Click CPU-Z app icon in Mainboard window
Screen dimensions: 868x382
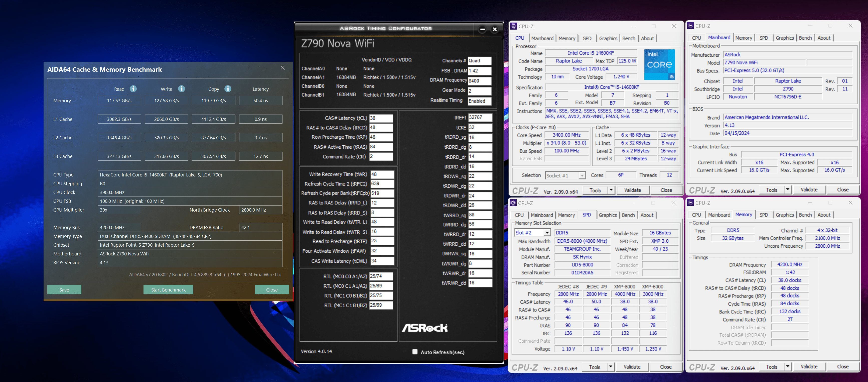[x=690, y=26]
